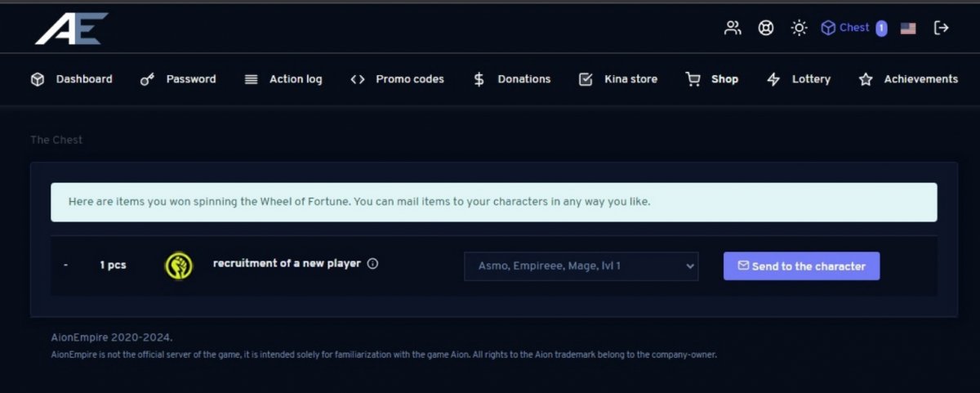
Task: Navigate to Donations
Action: pos(512,79)
